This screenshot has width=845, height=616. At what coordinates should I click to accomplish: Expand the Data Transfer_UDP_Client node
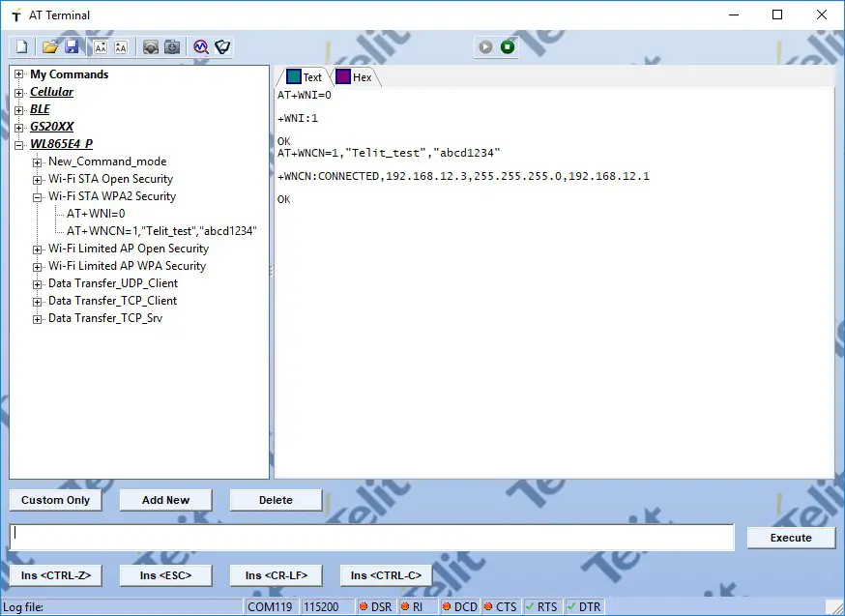point(37,284)
